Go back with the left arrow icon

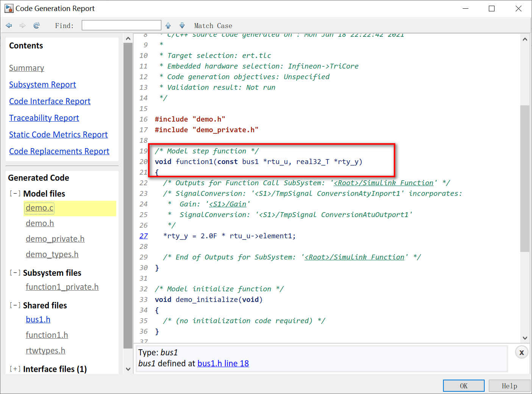9,25
